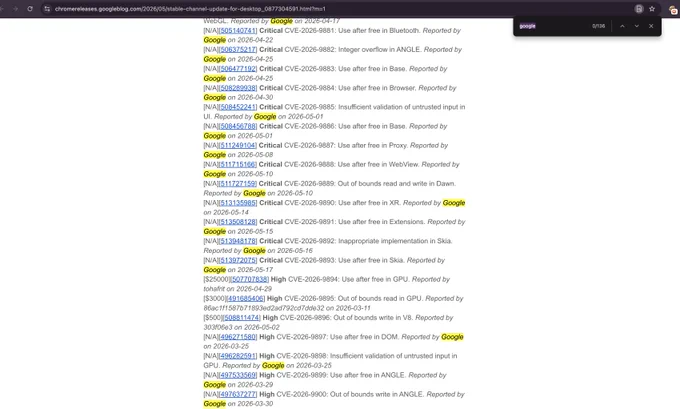680x409 pixels.
Task: Open bug link 507707838
Action: (249, 279)
